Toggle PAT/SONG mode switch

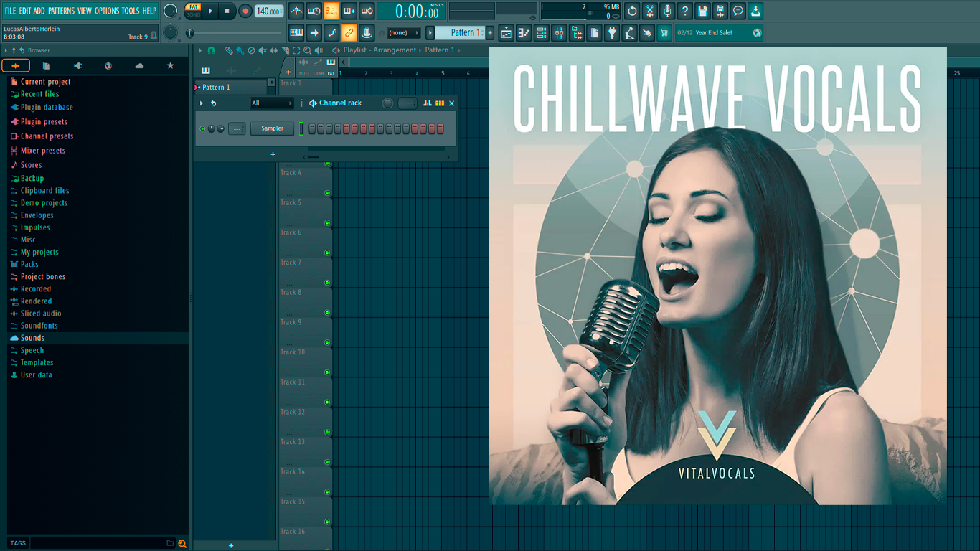tap(194, 11)
